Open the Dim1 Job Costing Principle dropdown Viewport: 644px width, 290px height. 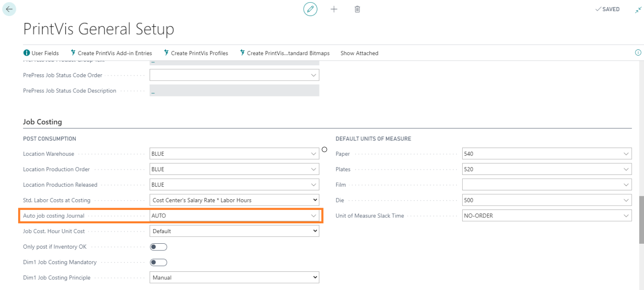click(x=234, y=278)
